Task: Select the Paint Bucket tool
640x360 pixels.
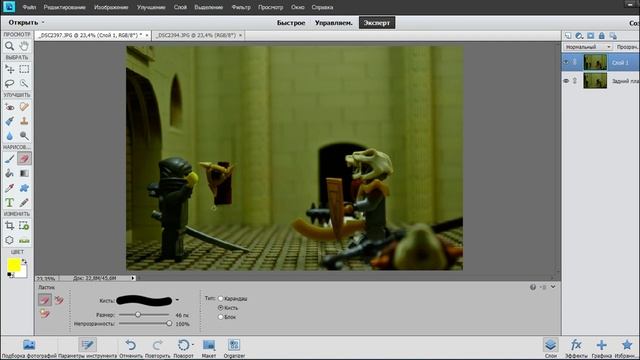Action: [9, 173]
